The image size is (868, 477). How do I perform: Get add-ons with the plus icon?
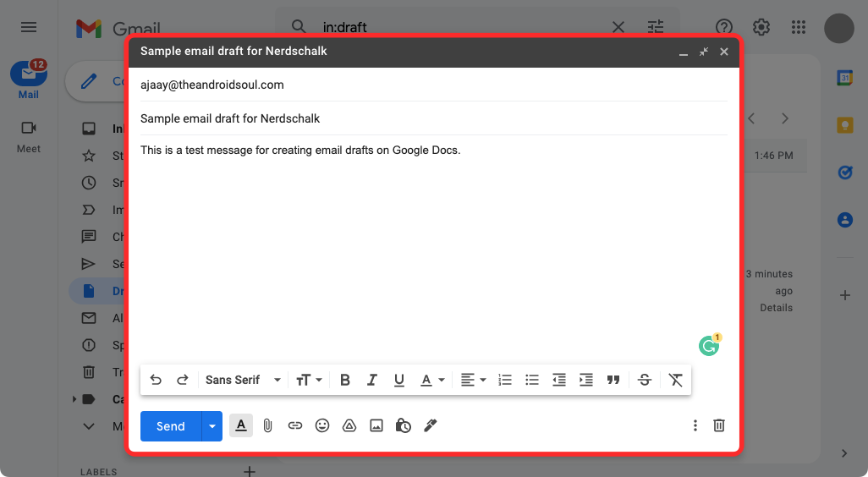coord(845,295)
